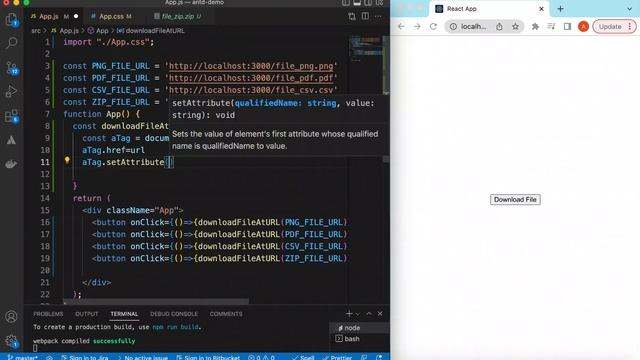Close the terminal panel
The image size is (640, 360).
[x=380, y=313]
